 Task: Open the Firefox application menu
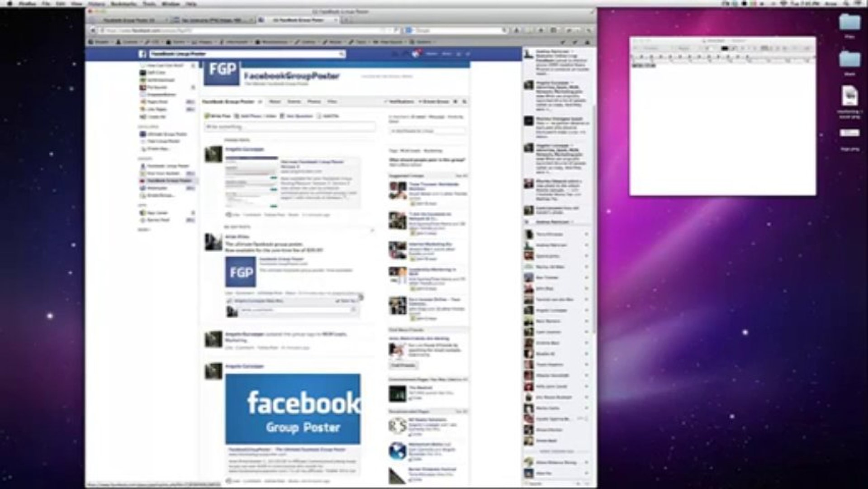(27, 4)
